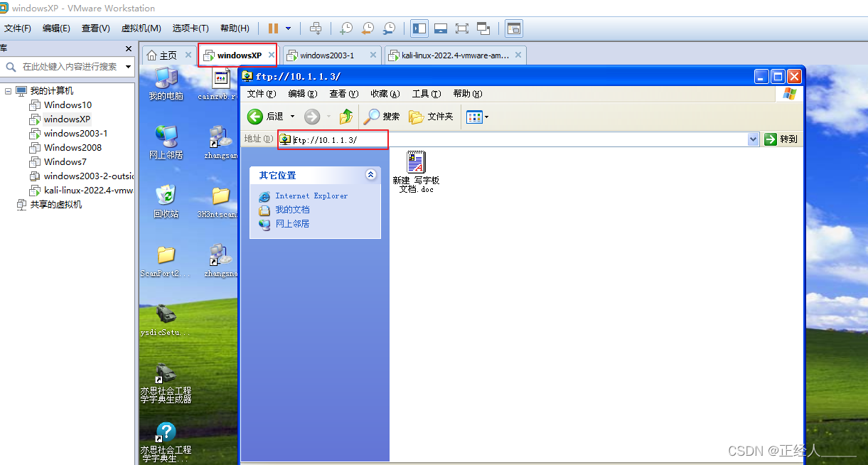Expand the address bar dropdown arrow
The height and width of the screenshot is (465, 868).
point(754,139)
